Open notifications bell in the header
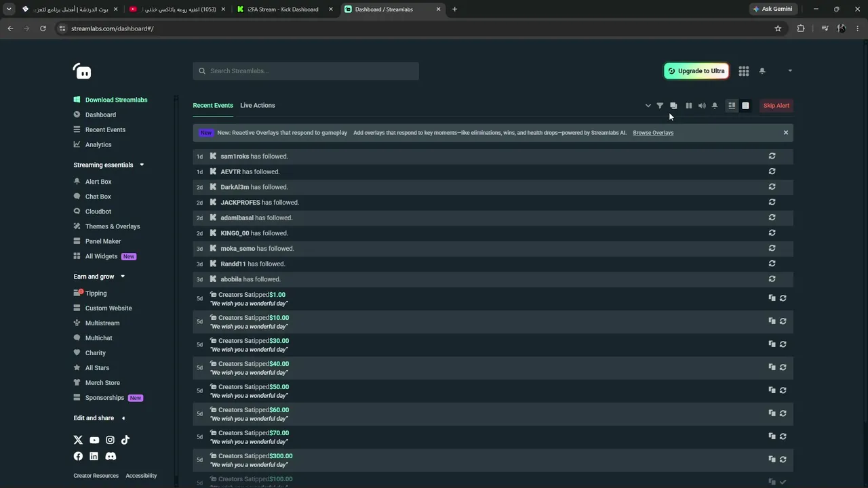The height and width of the screenshot is (488, 868). (762, 71)
